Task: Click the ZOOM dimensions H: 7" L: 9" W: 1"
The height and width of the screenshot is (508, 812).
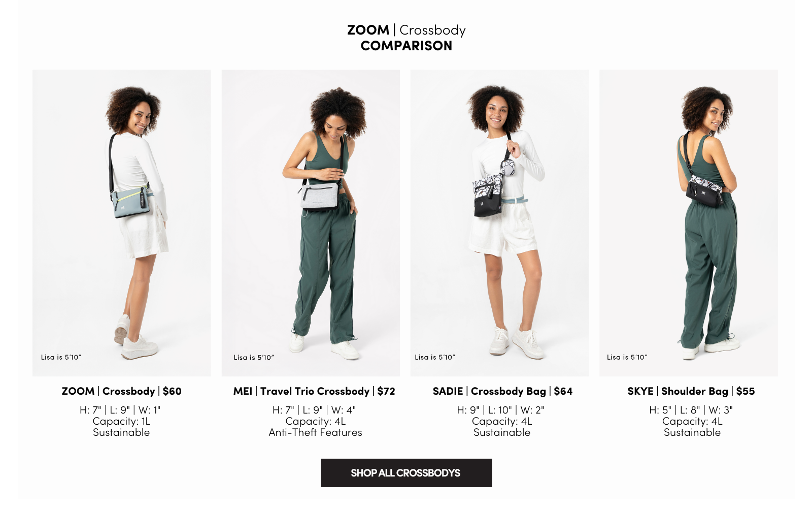Action: click(x=120, y=410)
